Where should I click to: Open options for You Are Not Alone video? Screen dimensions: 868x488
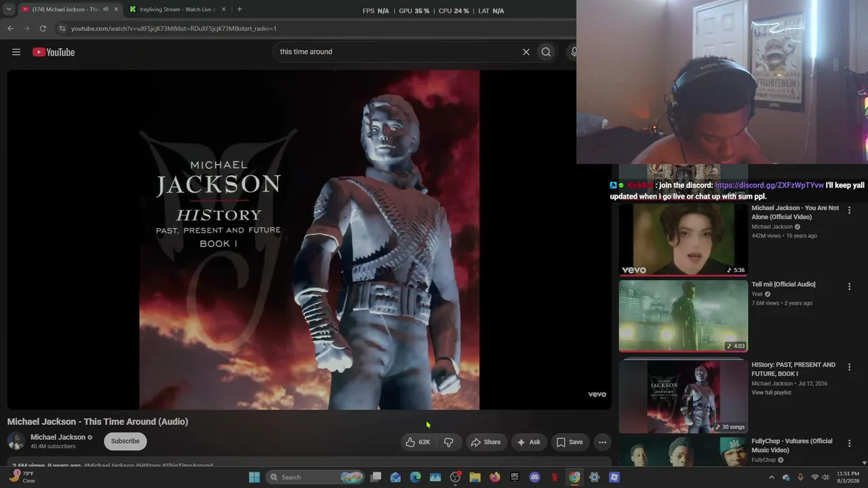coord(849,210)
